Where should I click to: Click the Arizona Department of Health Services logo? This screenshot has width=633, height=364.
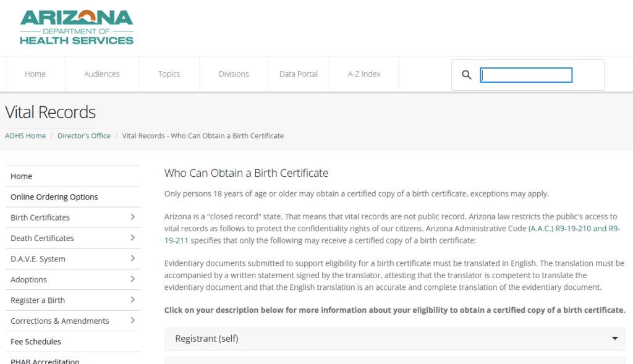(x=77, y=27)
